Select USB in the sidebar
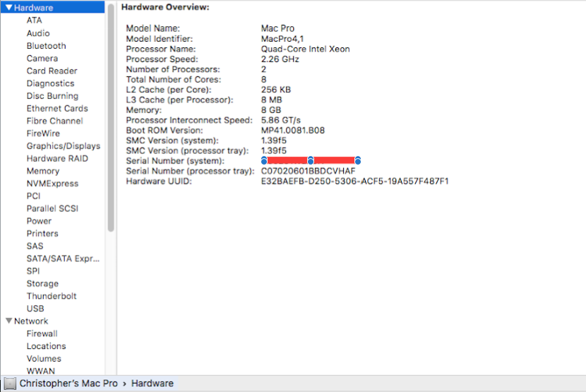 pyautogui.click(x=35, y=309)
